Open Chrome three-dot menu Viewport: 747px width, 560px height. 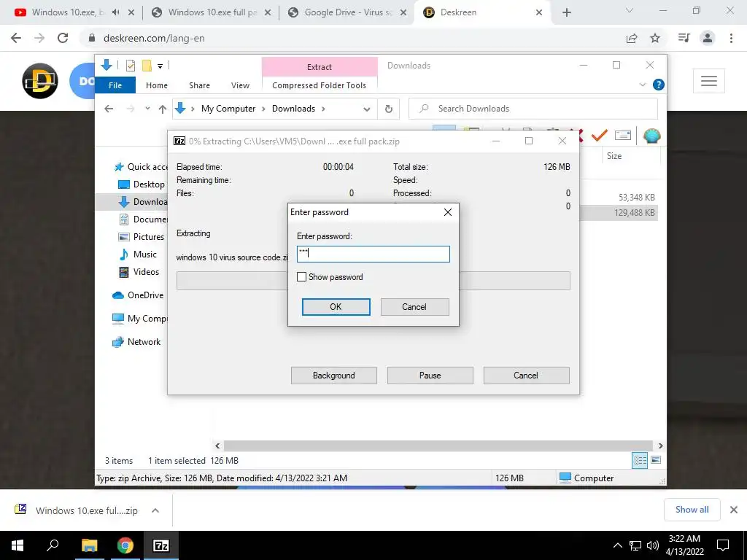(731, 38)
